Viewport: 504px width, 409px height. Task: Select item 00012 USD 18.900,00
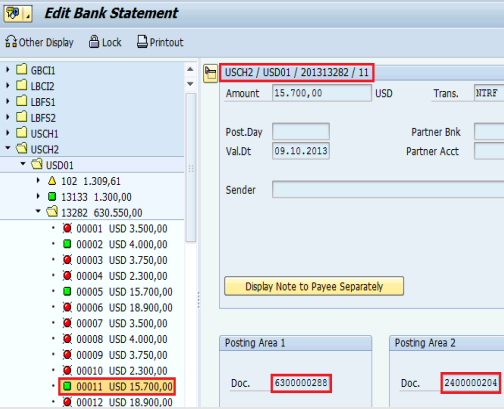[125, 402]
